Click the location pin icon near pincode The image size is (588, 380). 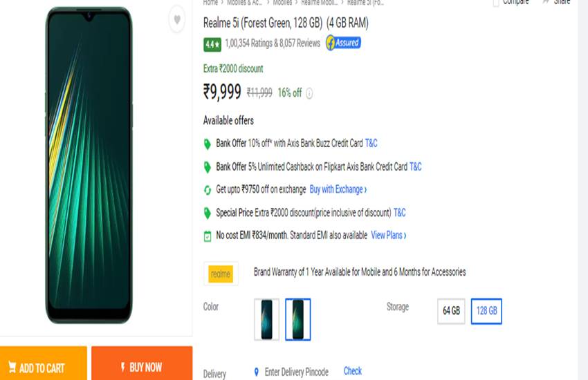[256, 372]
